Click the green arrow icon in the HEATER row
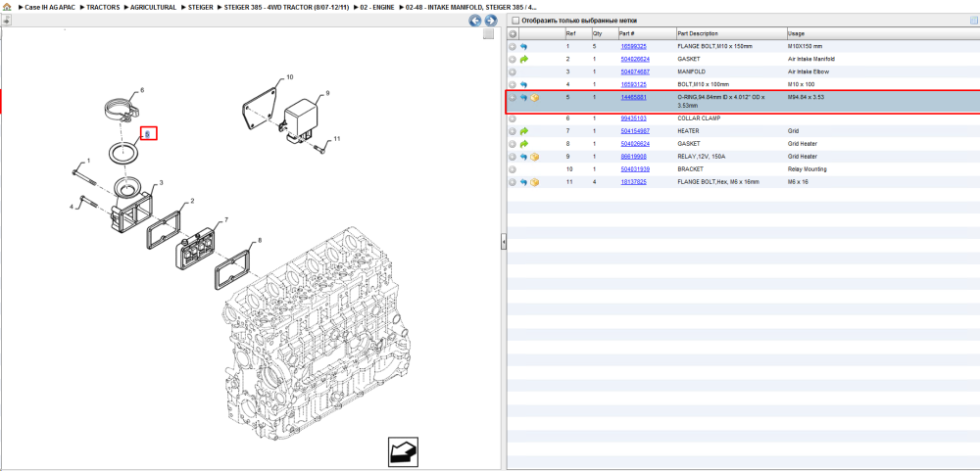 523,132
